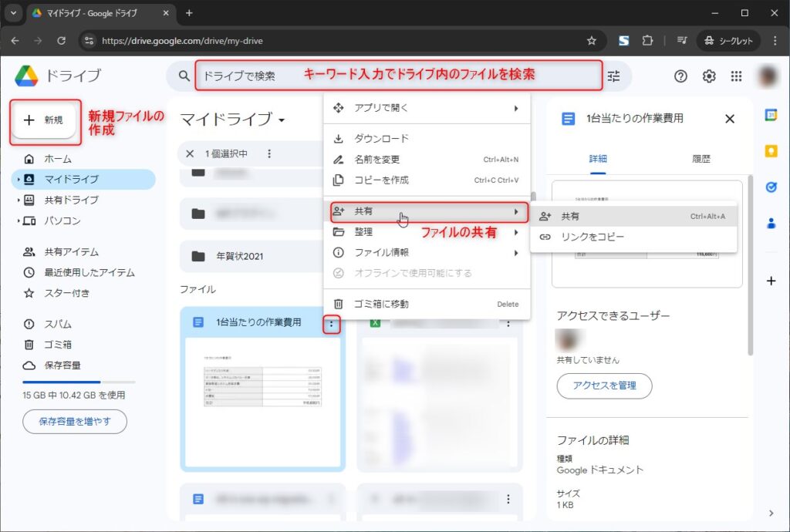Expand 共有ドライブ in the sidebar tree
The width and height of the screenshot is (790, 532).
point(19,200)
